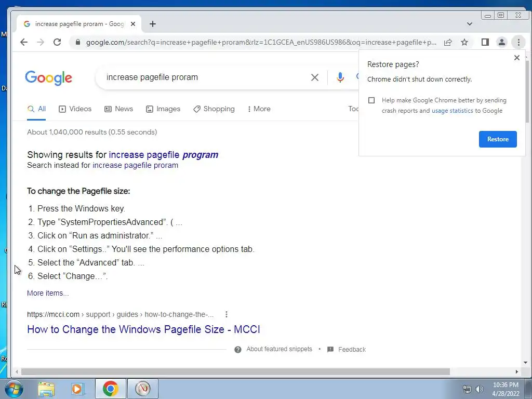Image resolution: width=532 pixels, height=399 pixels.
Task: Open About featured snippets
Action: click(279, 349)
